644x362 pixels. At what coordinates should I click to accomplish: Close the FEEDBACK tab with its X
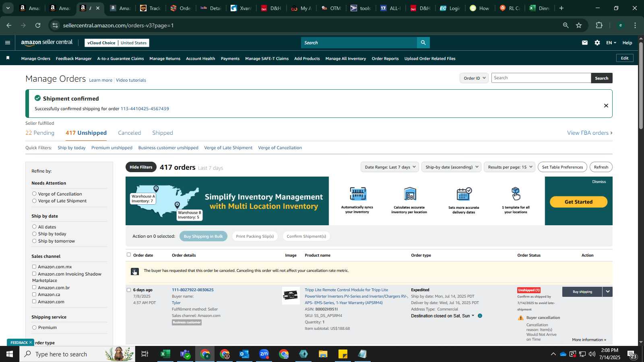[30, 342]
